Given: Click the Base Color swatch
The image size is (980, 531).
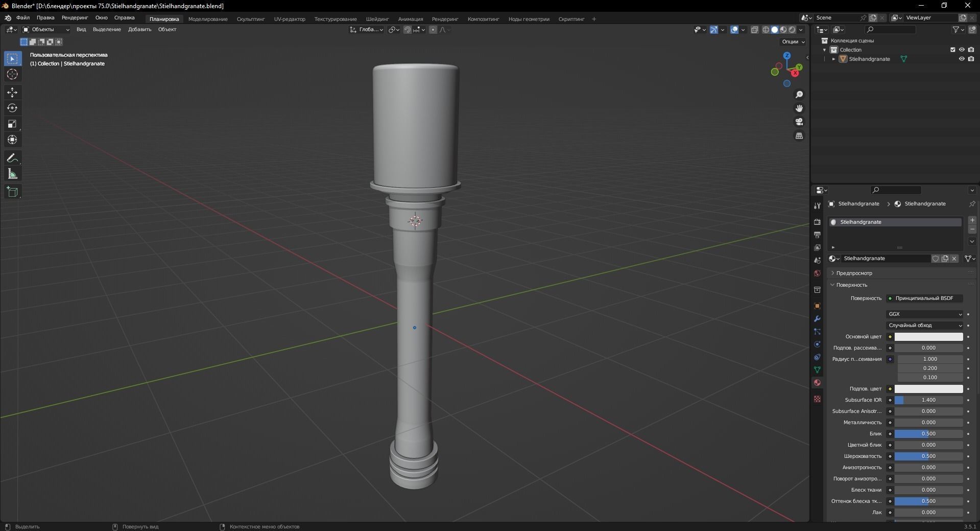Looking at the screenshot, I should 928,337.
